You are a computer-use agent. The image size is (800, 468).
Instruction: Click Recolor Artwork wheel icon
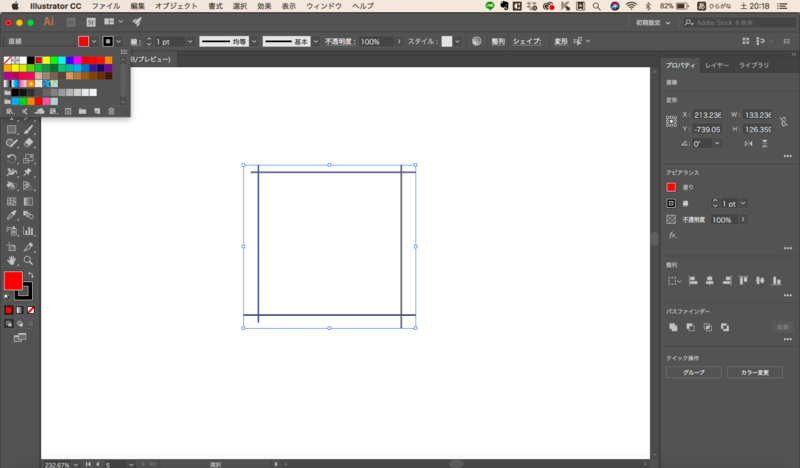click(476, 41)
